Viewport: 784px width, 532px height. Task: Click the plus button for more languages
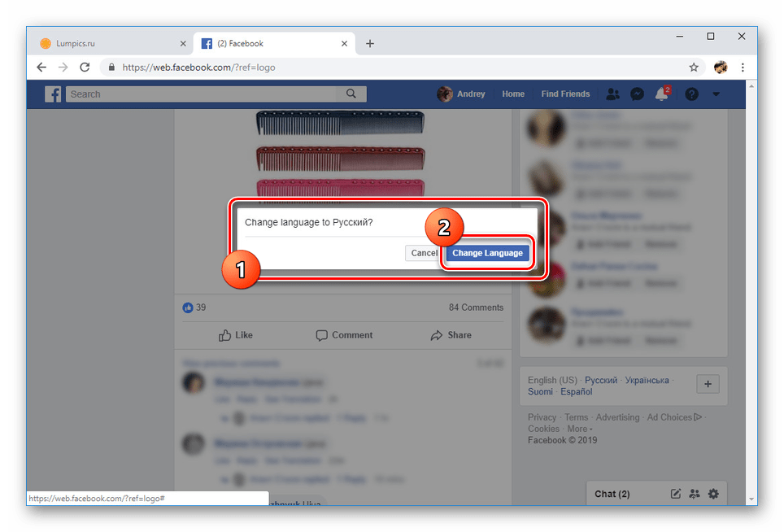708,384
